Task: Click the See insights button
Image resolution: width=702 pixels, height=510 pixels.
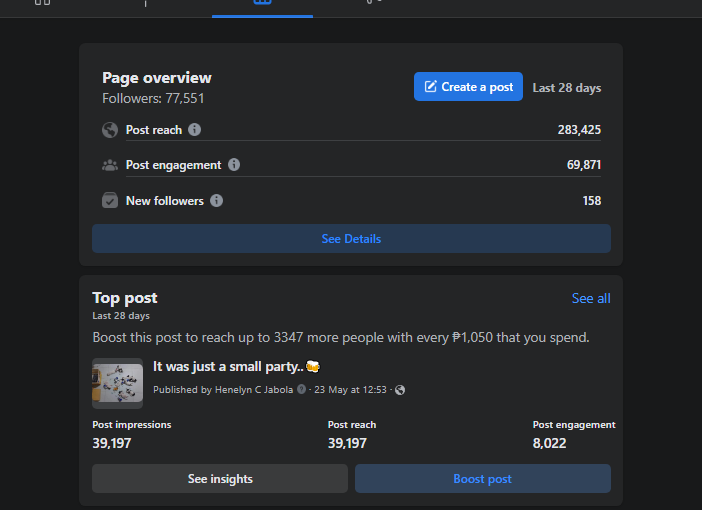Action: 220,479
